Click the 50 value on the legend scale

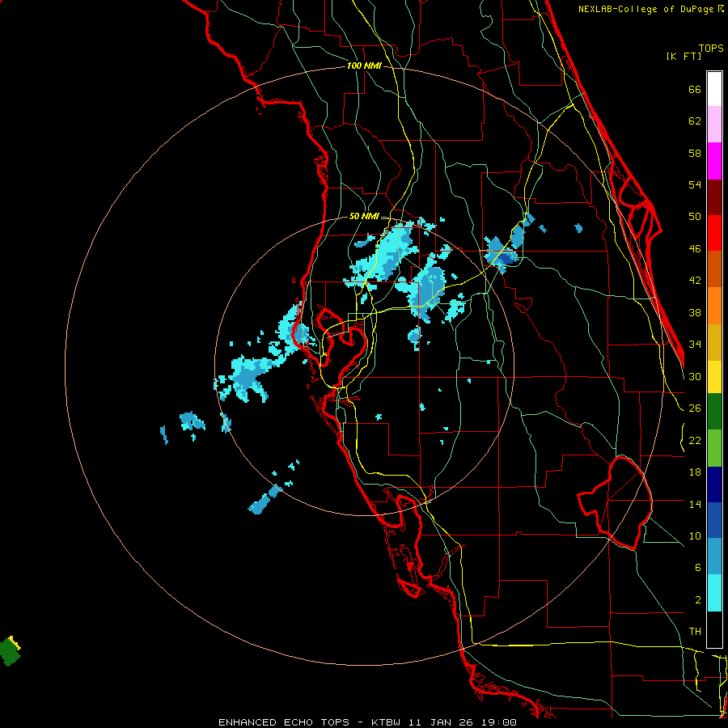(x=695, y=217)
